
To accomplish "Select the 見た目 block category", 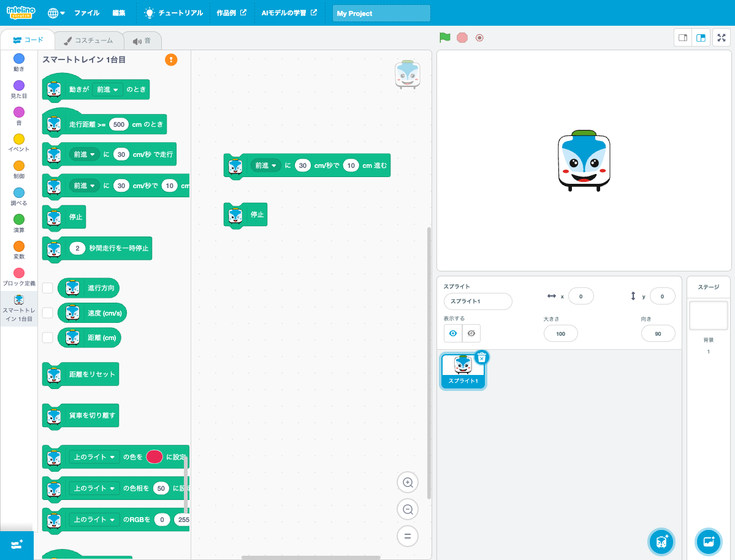I will tap(19, 89).
